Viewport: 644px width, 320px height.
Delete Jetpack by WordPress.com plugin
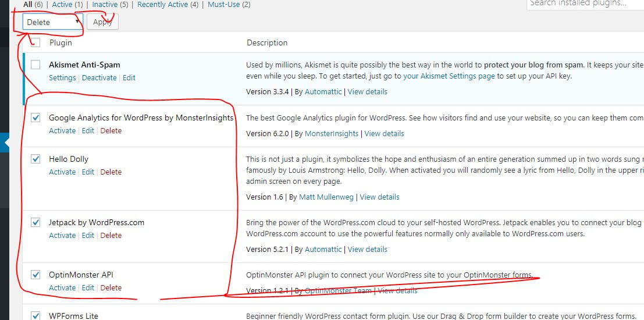click(111, 236)
